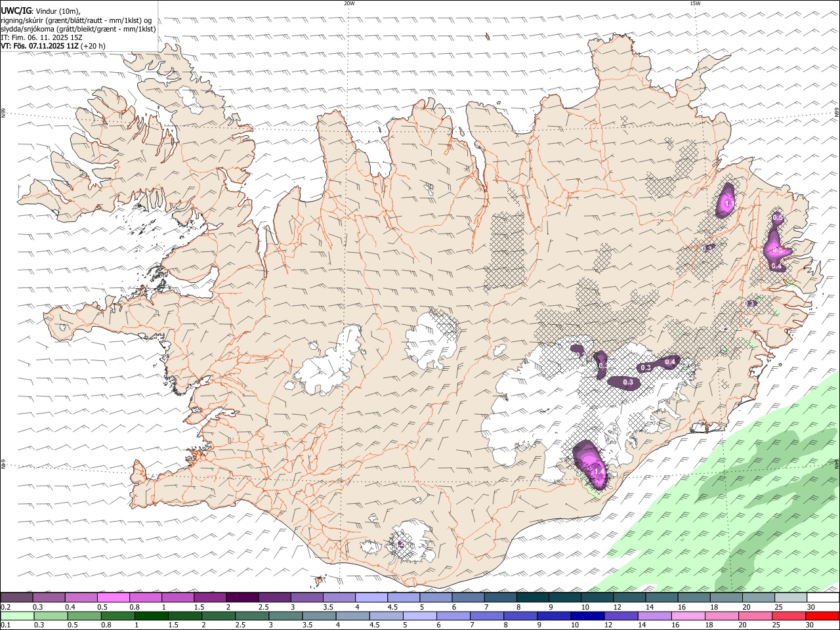This screenshot has height=630, width=840.
Task: Pick the white top legend swatch at 30
Action: point(822,597)
